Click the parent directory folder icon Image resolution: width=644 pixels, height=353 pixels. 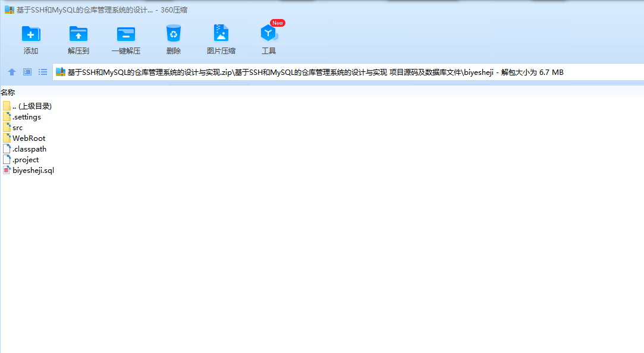(x=7, y=106)
